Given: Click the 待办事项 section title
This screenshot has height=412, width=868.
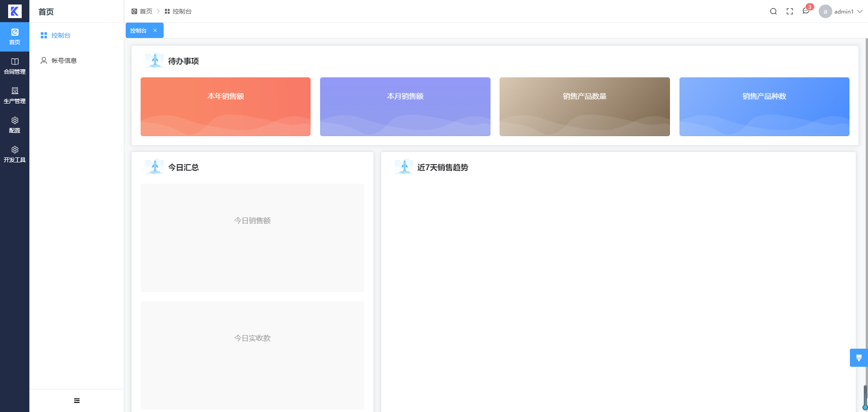Looking at the screenshot, I should (x=184, y=61).
